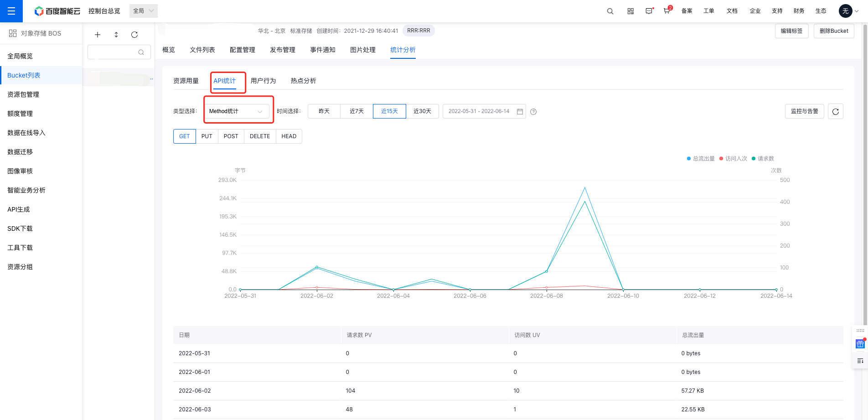Click the RRR:RRR tag badge
Viewport: 868px width, 420px height.
coord(418,31)
